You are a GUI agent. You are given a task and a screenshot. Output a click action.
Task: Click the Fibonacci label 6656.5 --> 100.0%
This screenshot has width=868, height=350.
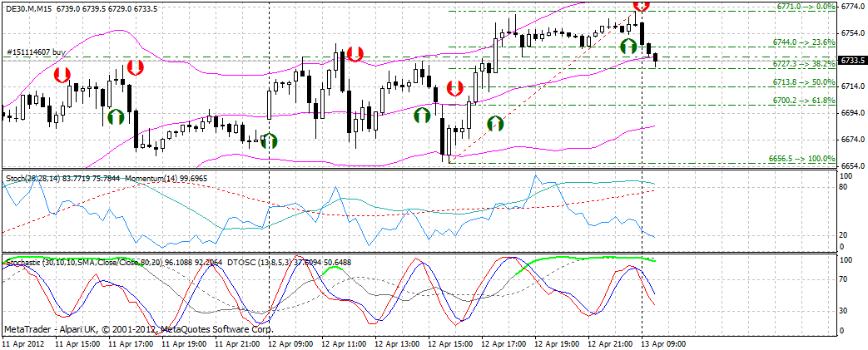(x=802, y=159)
